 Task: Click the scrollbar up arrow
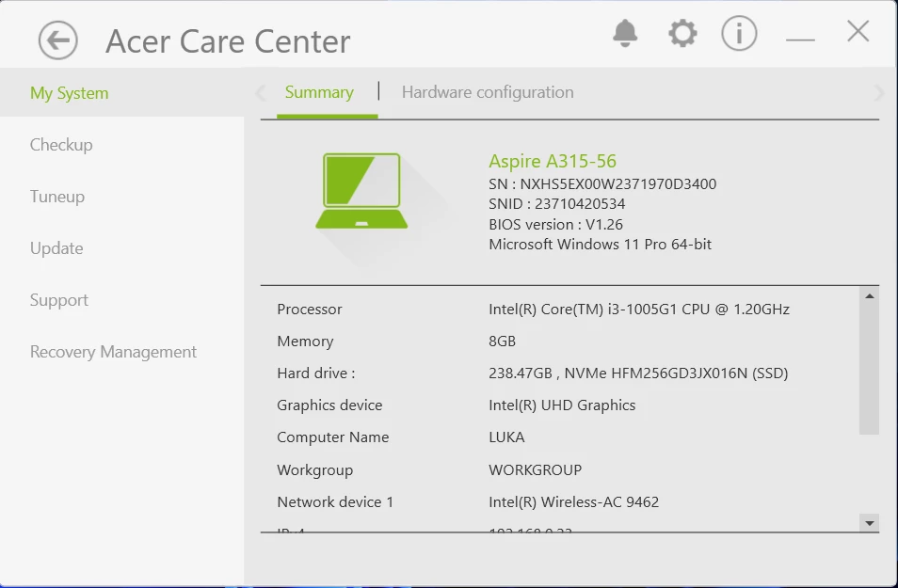[x=870, y=296]
